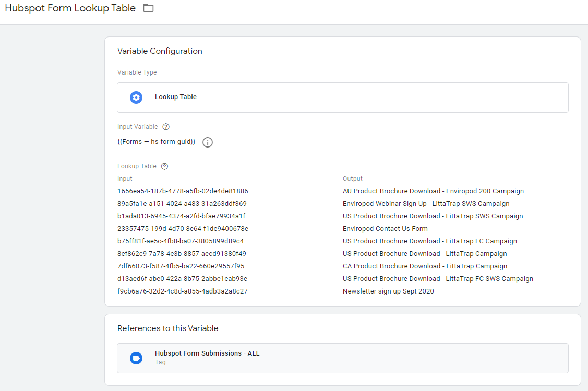Select the Variable Configuration heading
Screen dimensions: 588x391
tap(160, 51)
